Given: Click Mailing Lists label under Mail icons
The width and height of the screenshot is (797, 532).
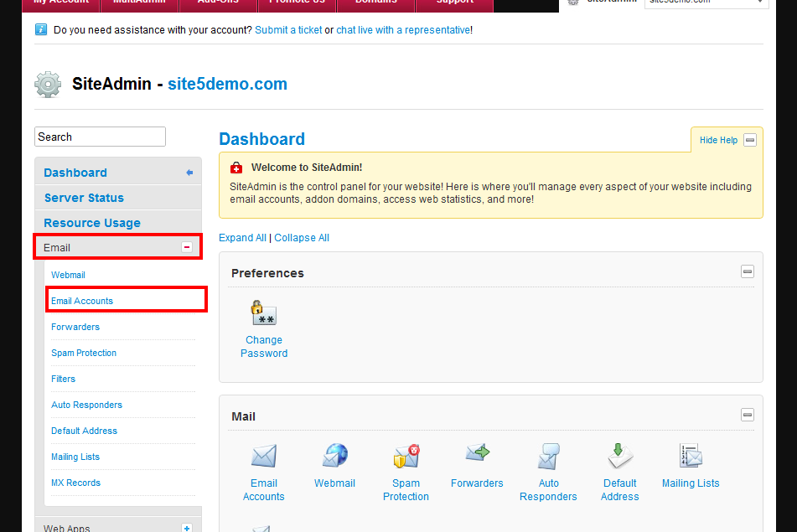Looking at the screenshot, I should 691,483.
